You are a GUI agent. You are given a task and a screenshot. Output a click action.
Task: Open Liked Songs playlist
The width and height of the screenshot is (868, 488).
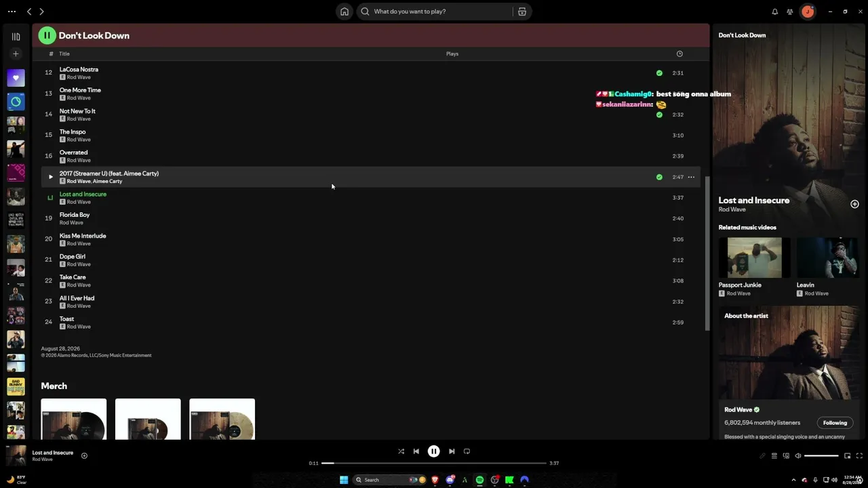16,78
